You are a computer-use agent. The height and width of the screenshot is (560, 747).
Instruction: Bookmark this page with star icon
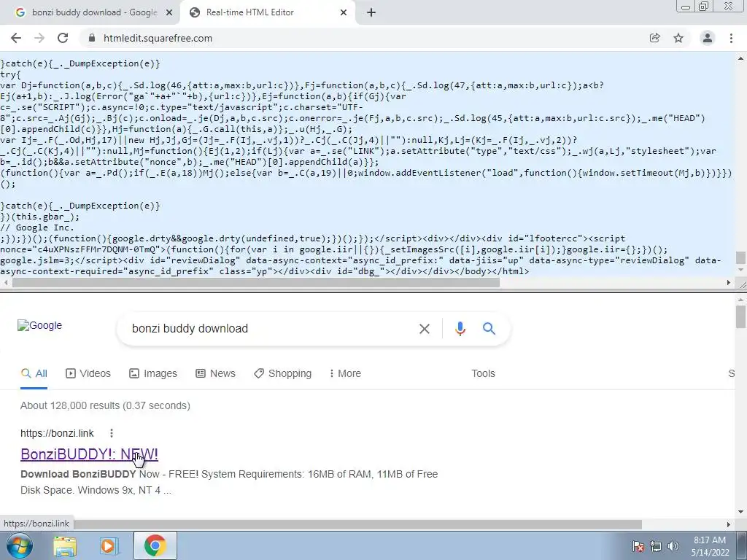(x=678, y=38)
